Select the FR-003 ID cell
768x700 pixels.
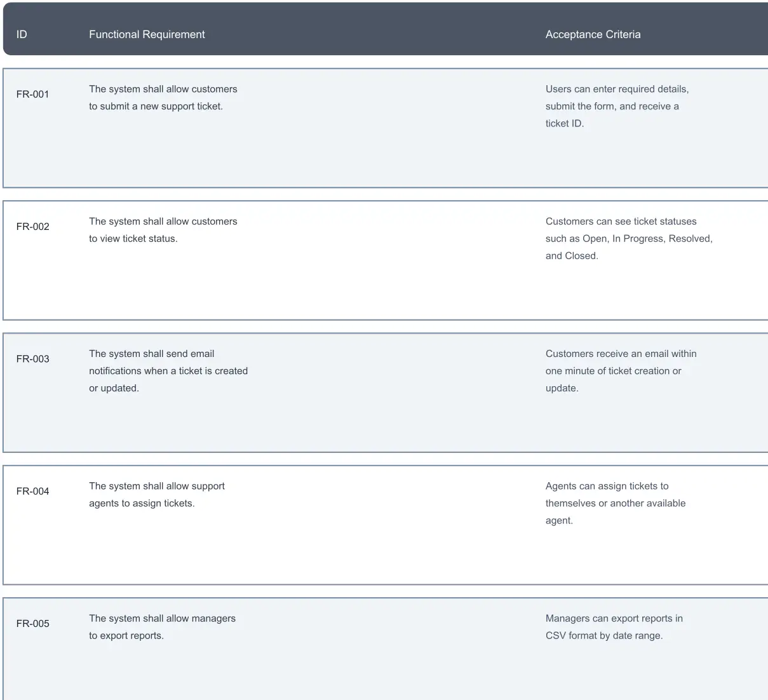click(x=33, y=359)
